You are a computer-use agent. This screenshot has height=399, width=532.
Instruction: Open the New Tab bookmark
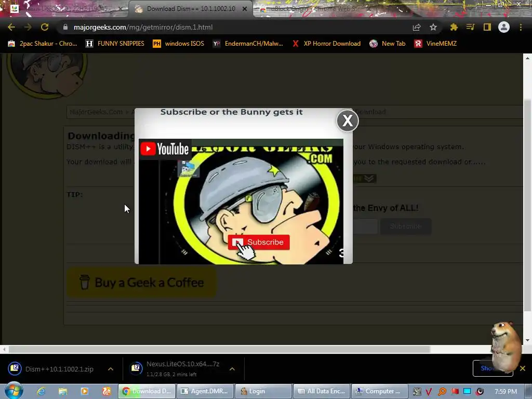[388, 44]
